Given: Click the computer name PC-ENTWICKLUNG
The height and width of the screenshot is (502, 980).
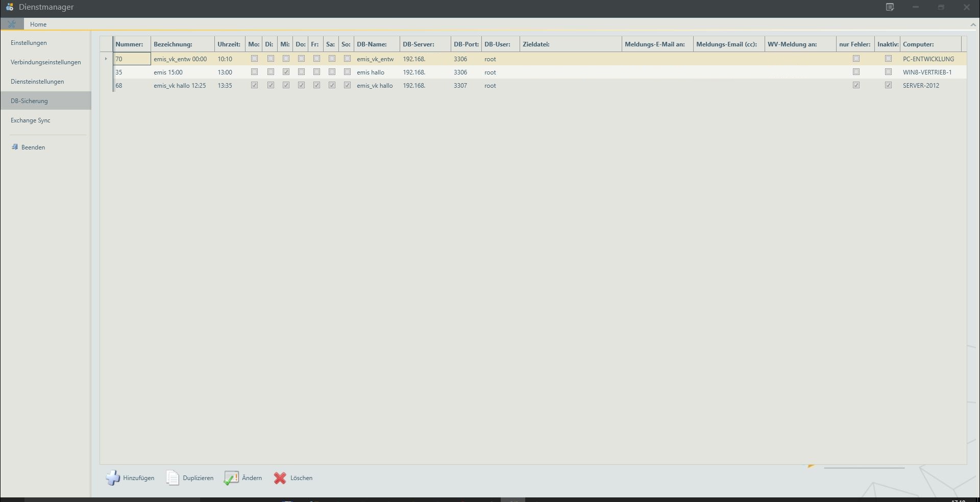Looking at the screenshot, I should tap(928, 59).
